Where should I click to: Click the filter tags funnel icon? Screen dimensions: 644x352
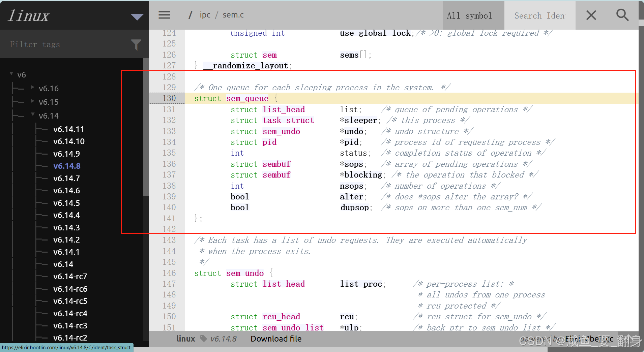pyautogui.click(x=136, y=44)
